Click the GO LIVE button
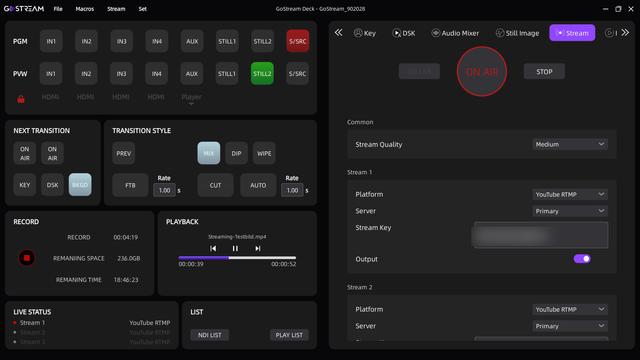This screenshot has width=640, height=360. (x=419, y=72)
